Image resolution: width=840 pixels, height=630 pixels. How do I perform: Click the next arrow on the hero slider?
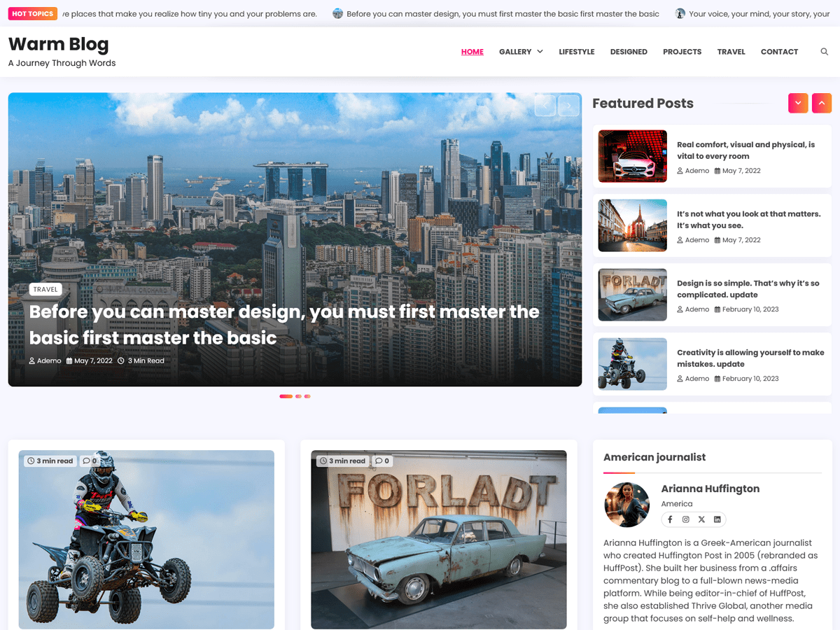568,104
